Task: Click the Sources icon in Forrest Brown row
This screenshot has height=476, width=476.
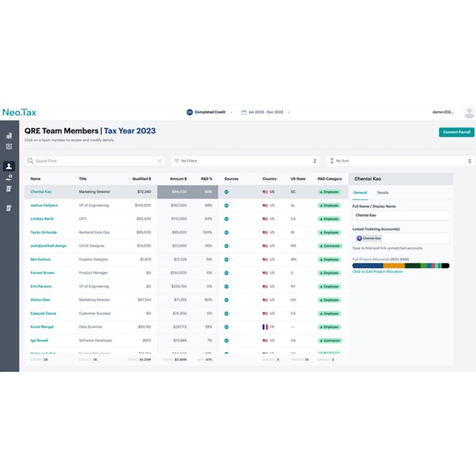Action: click(x=226, y=273)
